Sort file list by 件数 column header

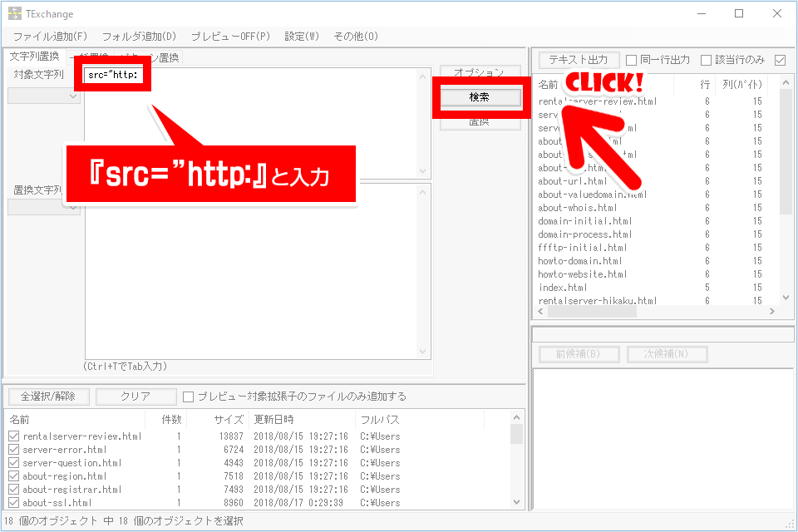click(166, 420)
